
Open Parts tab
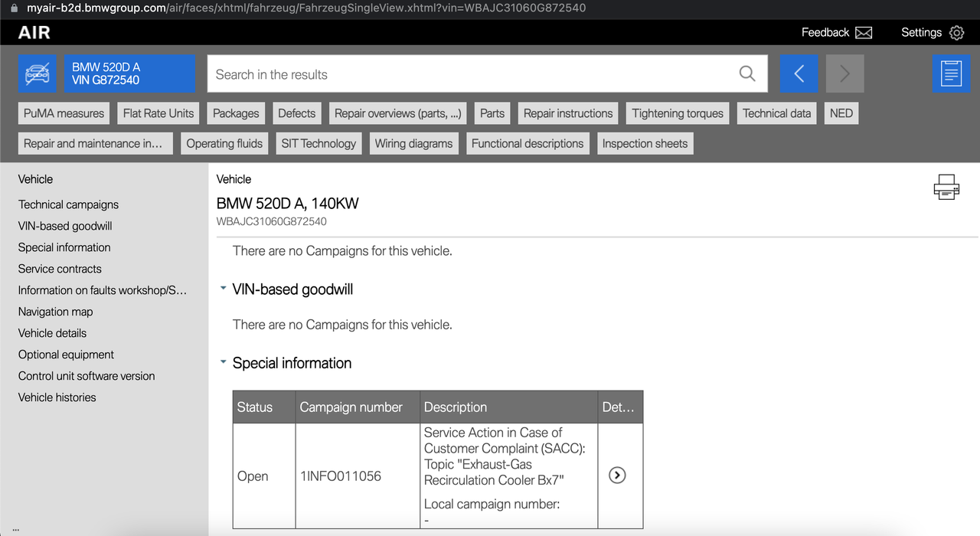click(x=492, y=113)
